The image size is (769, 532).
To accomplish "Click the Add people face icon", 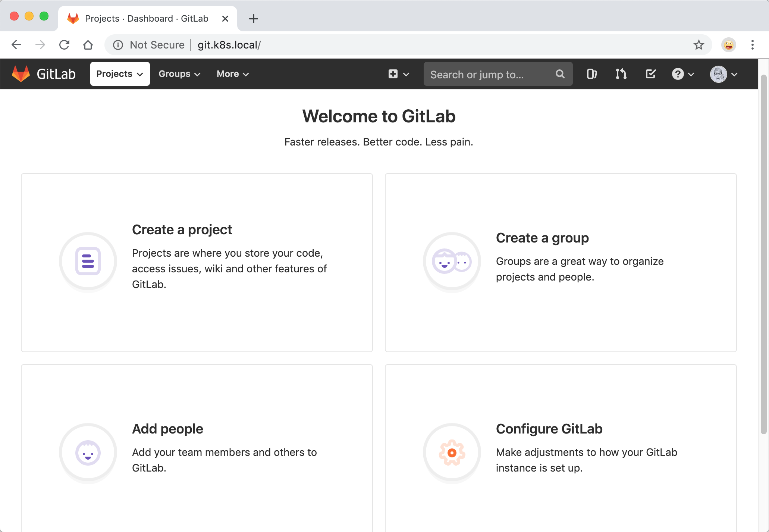I will tap(88, 453).
